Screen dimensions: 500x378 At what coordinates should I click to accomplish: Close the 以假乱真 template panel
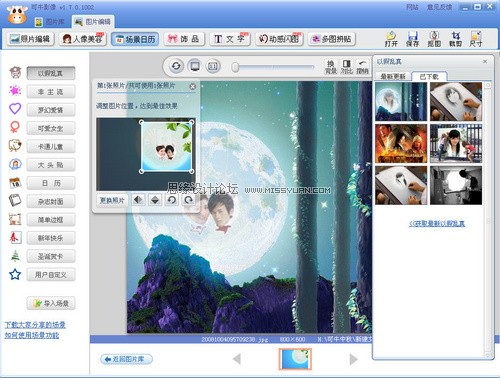coord(485,61)
